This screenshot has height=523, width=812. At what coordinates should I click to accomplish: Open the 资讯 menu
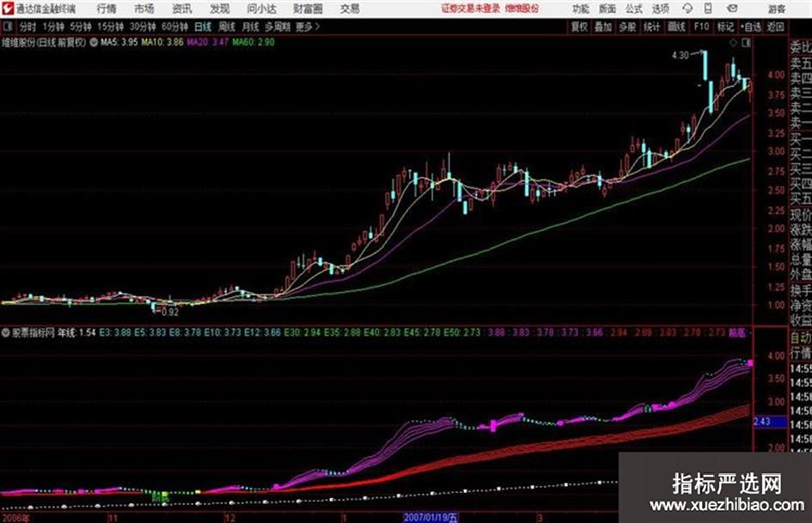[182, 9]
